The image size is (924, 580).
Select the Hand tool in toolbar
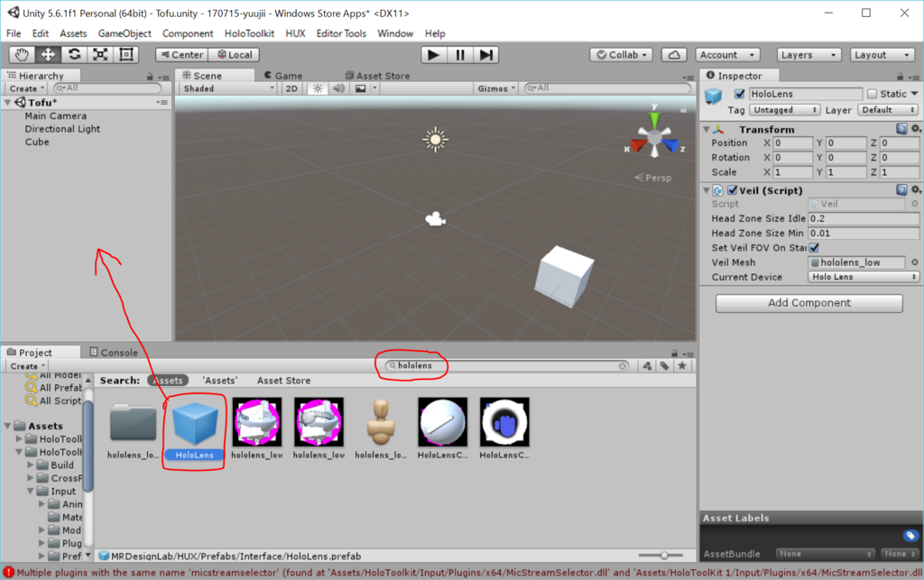tap(22, 55)
